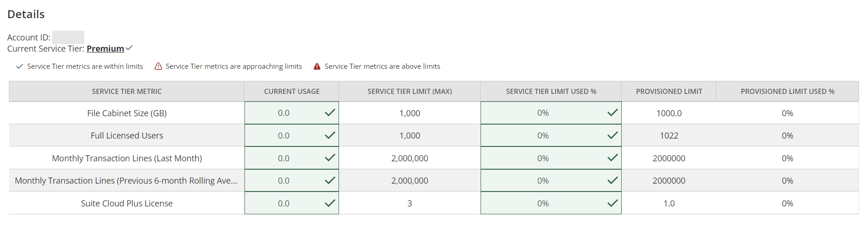Screen dimensions: 868x225
Task: Click provisioned limit value 1000.0
Action: 669,113
